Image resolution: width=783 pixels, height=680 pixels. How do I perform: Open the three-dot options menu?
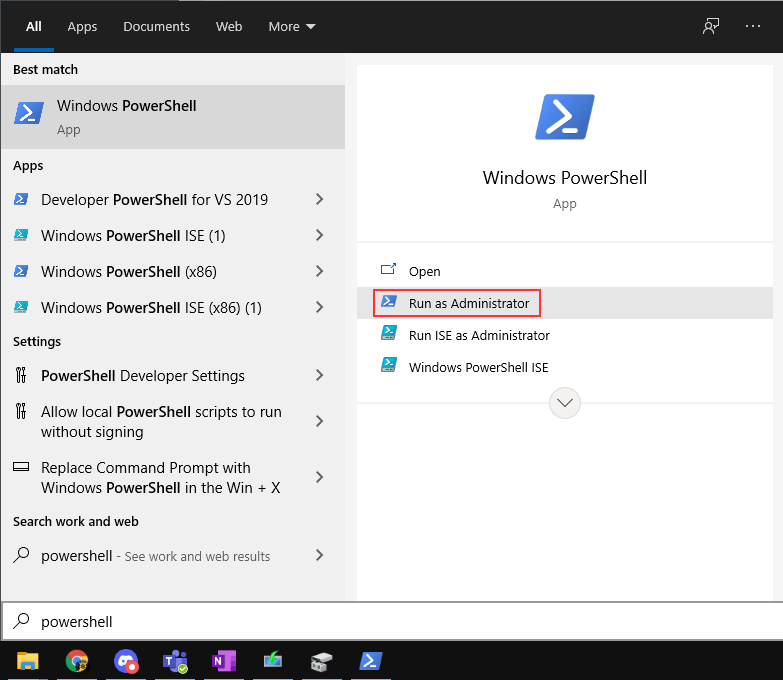tap(753, 26)
